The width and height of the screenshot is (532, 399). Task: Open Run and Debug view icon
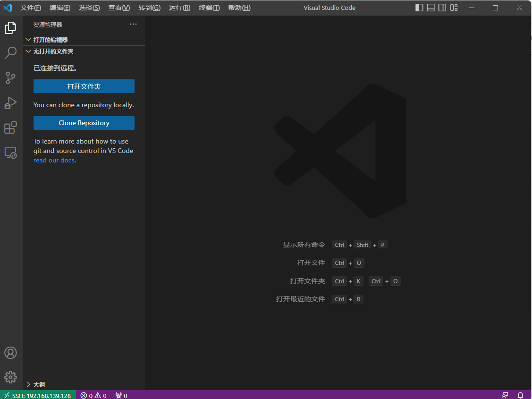10,103
